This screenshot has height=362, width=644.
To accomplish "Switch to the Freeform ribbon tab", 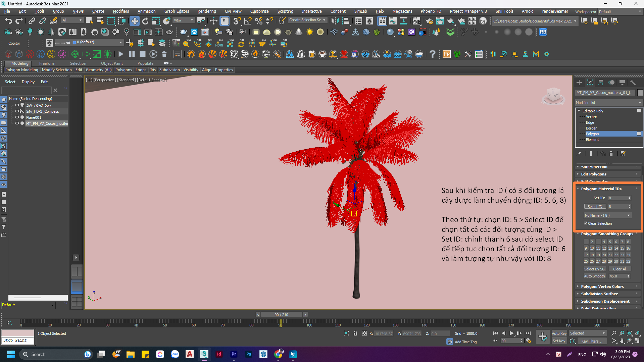I will [47, 63].
